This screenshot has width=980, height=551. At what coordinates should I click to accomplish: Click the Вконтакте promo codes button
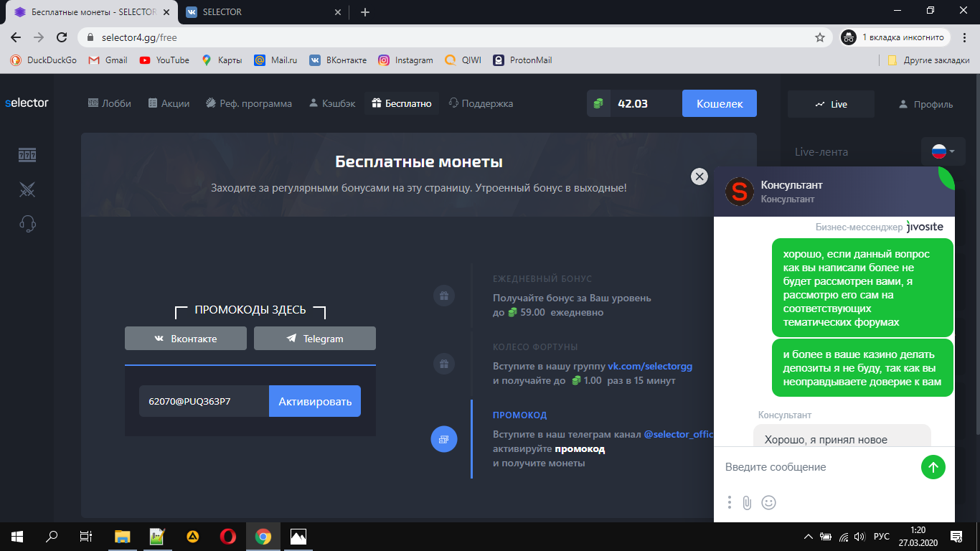[186, 339]
